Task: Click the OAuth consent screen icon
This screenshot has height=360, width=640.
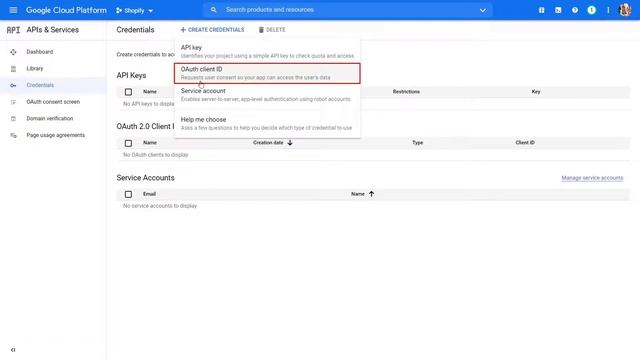Action: (x=13, y=102)
